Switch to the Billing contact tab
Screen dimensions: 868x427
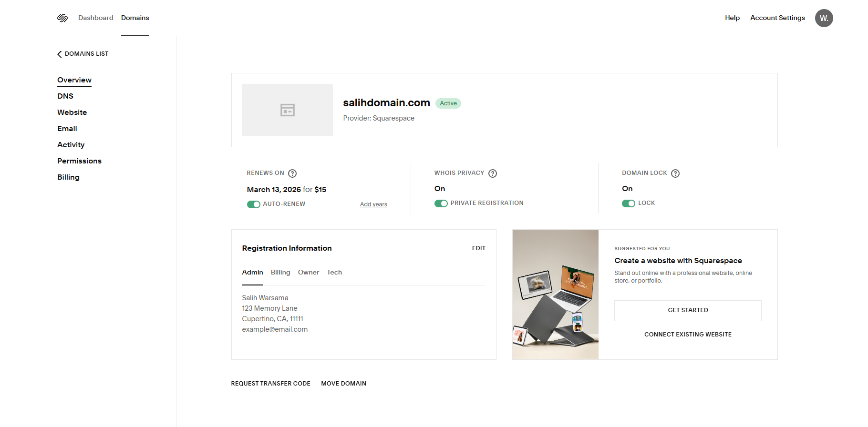(x=280, y=272)
